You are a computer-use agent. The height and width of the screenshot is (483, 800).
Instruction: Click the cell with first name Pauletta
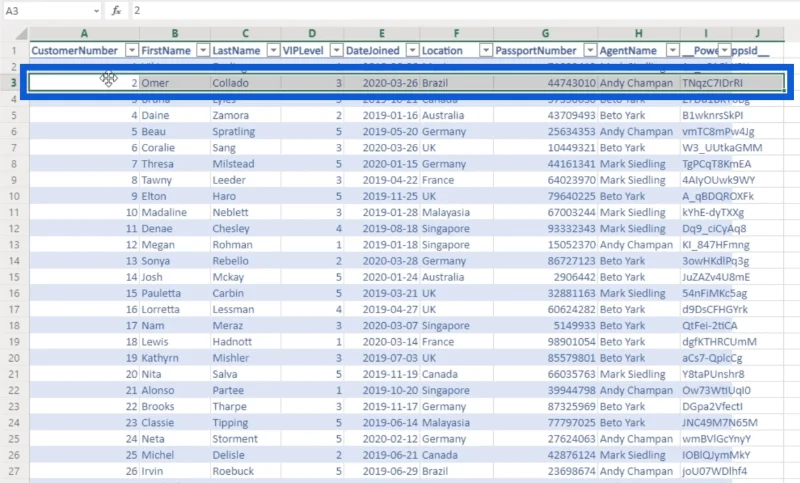175,293
